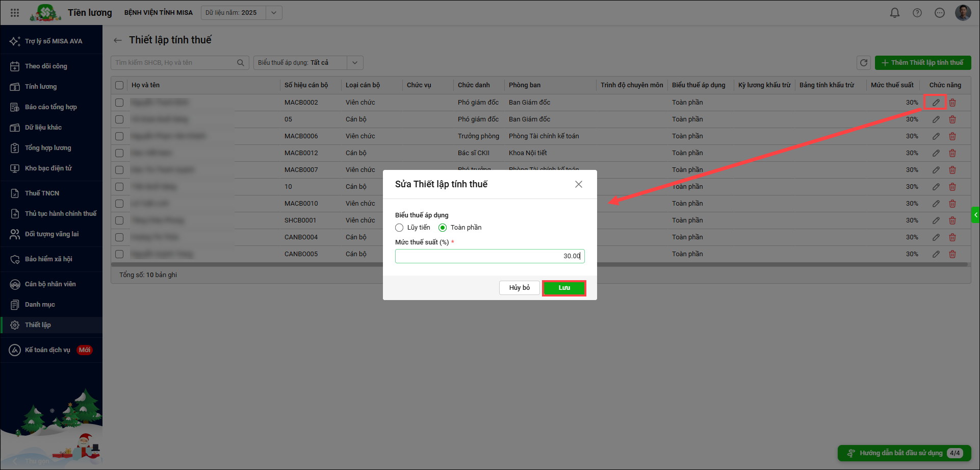Click the Mức thuế suất input field
980x470 pixels.
(x=489, y=256)
